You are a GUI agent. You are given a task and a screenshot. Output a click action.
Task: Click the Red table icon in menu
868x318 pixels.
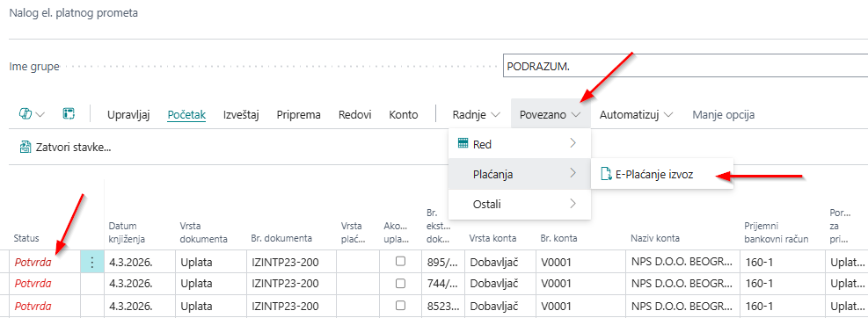point(463,144)
